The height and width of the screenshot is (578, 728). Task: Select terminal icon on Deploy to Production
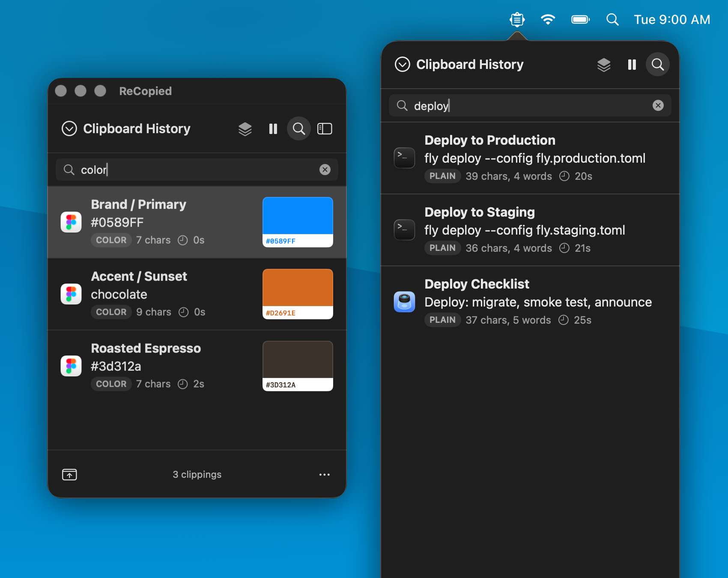(x=404, y=158)
